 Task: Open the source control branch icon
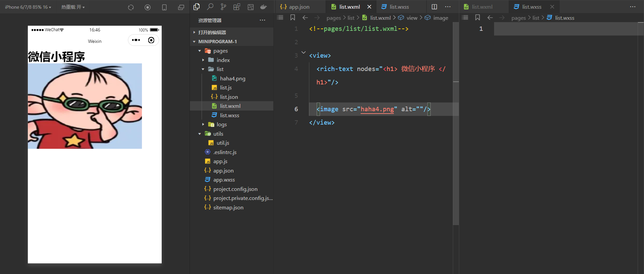(x=223, y=7)
